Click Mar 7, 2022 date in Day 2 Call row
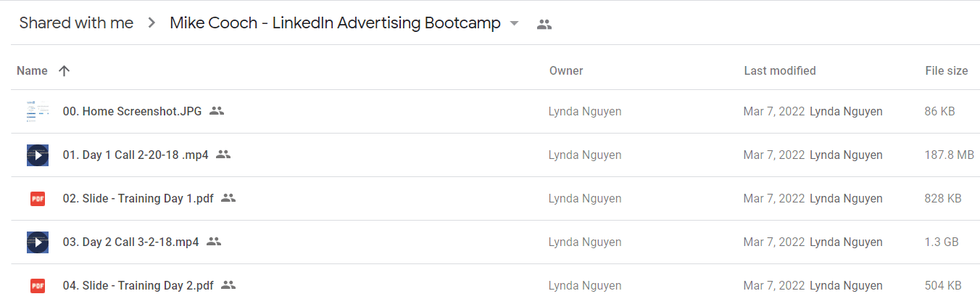980x307 pixels. tap(774, 242)
